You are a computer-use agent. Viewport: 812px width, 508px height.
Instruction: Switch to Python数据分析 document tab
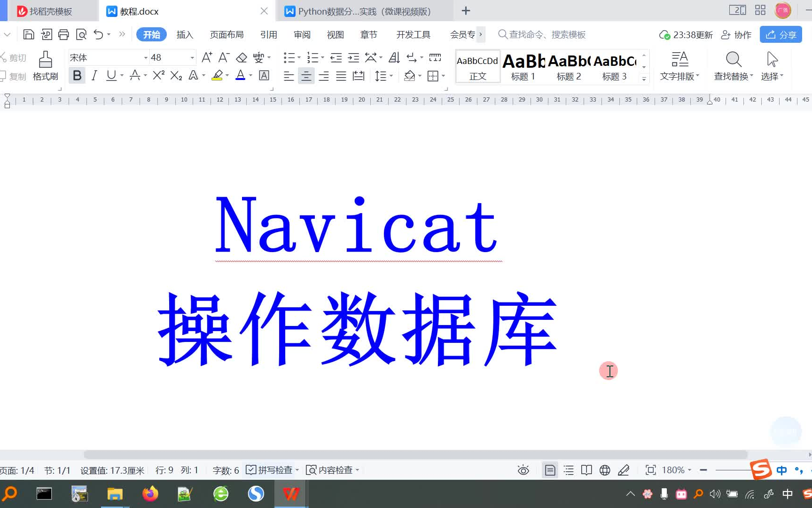click(364, 11)
